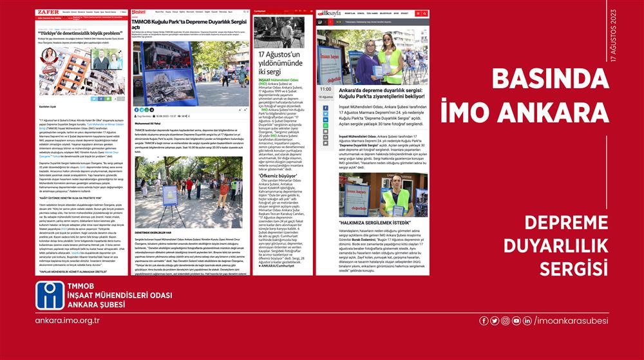Click the vertical "17 AĞUSTOS 2023" date
This screenshot has width=644, height=360.
(613, 35)
